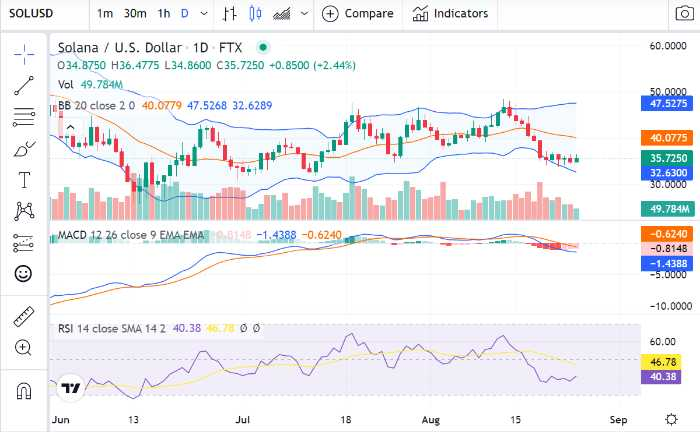700x435 pixels.
Task: Click the 60.0000 price scale value
Action: [668, 46]
